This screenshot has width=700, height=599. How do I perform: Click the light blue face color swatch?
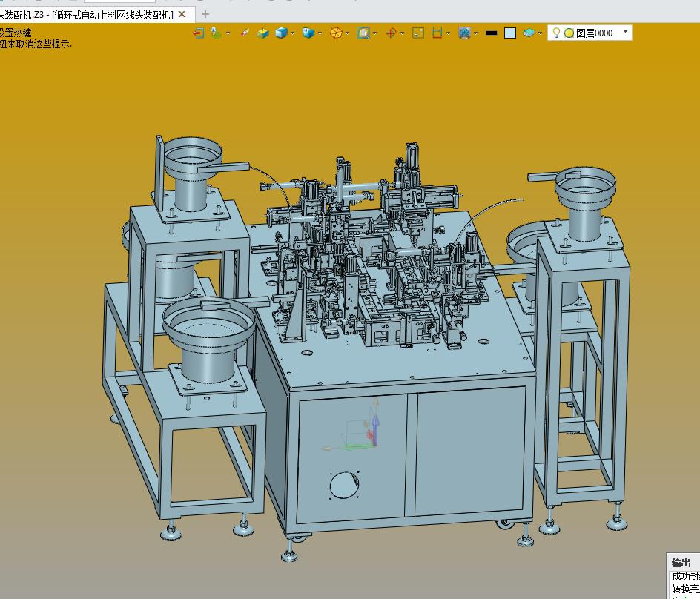tap(510, 33)
